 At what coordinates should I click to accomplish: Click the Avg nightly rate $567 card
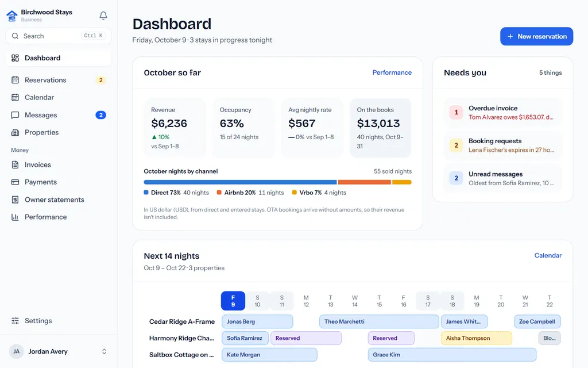tap(312, 128)
